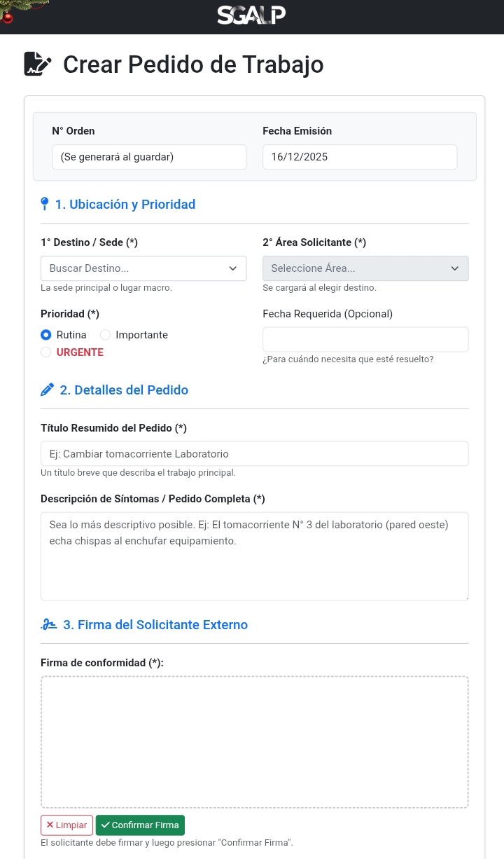Click the holiday ornament decoration in top corner

coord(8,18)
